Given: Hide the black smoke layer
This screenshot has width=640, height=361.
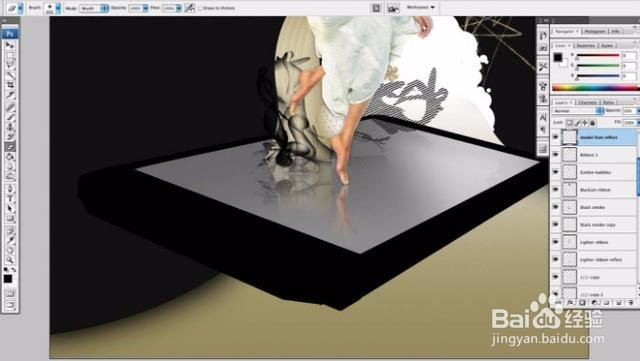Looking at the screenshot, I should coord(556,207).
